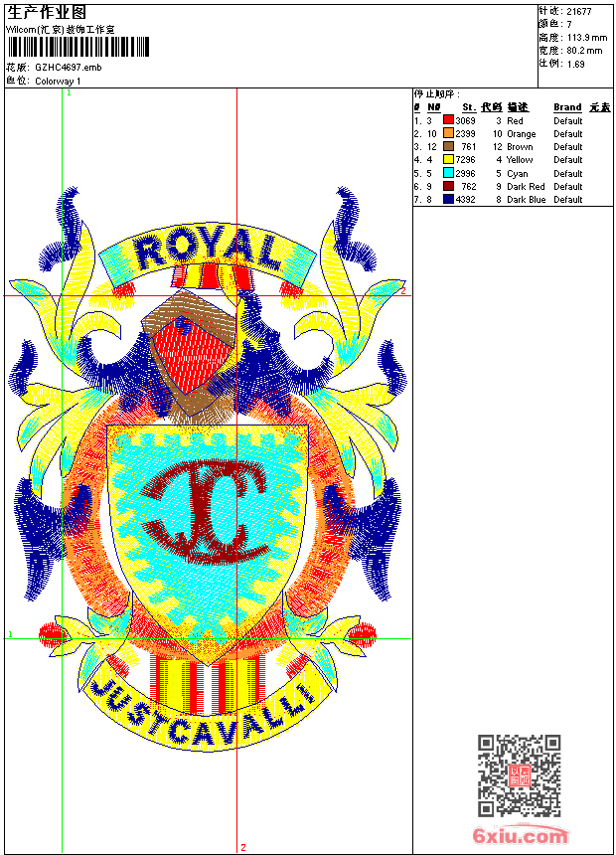This screenshot has width=616, height=855.
Task: Click the N# column header
Action: pos(434,107)
